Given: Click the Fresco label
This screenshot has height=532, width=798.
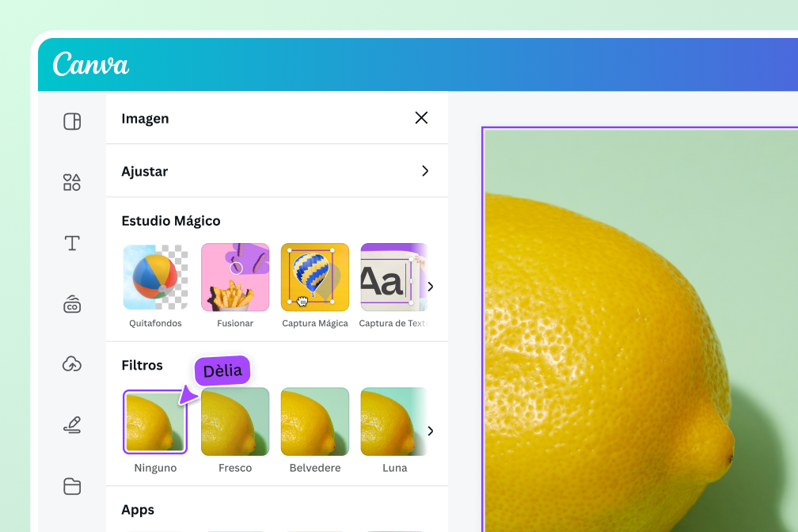Looking at the screenshot, I should coord(235,468).
